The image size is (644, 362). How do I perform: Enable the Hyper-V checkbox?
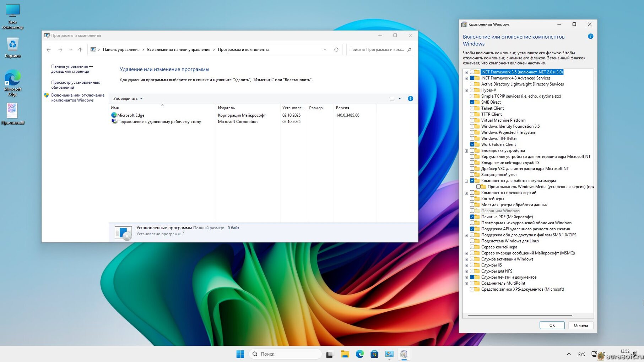472,90
